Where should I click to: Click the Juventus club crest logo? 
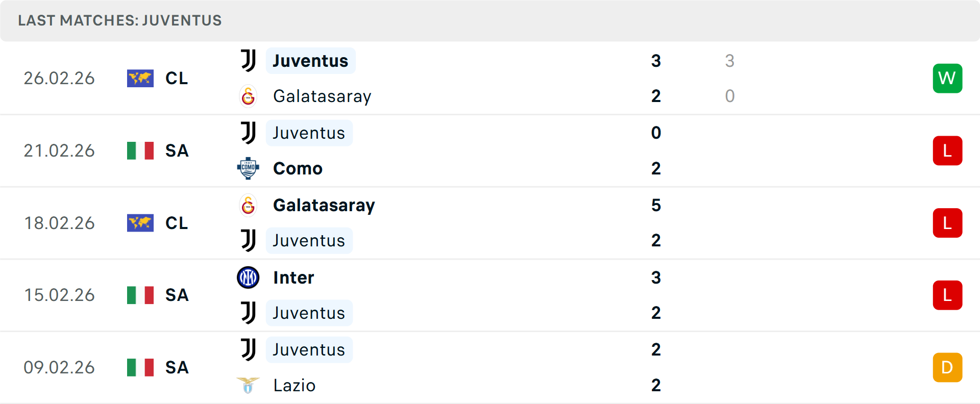click(249, 60)
